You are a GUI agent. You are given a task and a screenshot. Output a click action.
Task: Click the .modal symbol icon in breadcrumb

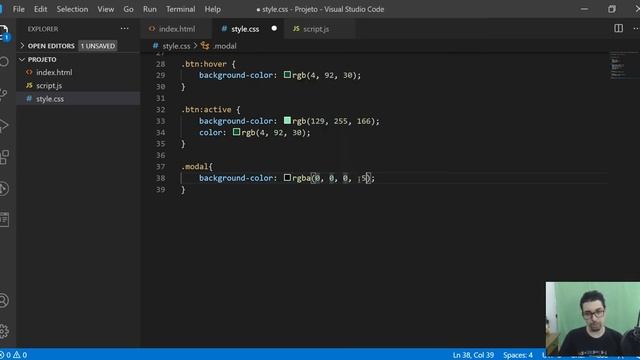pyautogui.click(x=205, y=46)
